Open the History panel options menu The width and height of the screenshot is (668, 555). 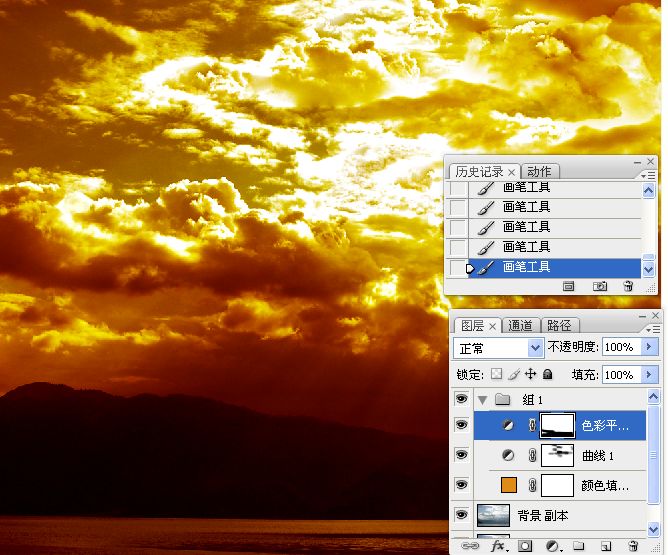tap(648, 175)
